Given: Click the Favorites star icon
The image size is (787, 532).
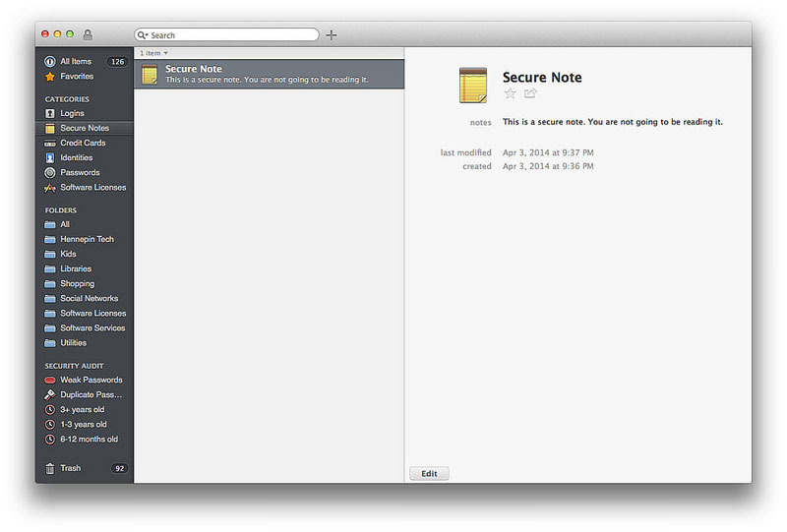Looking at the screenshot, I should 50,77.
